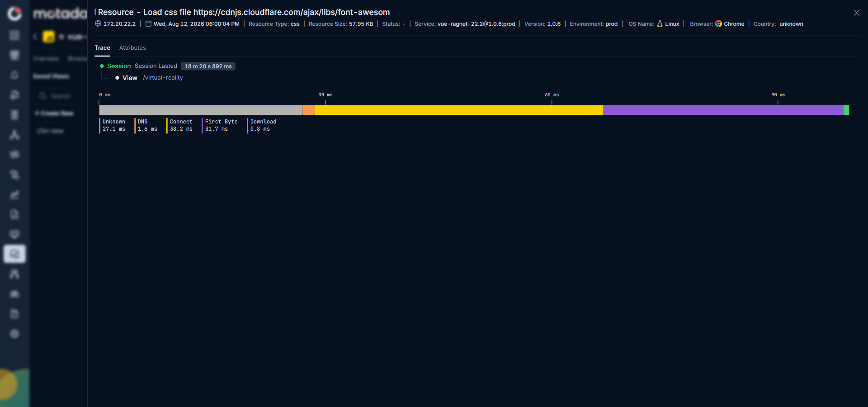Open the /virtual-reality view
Image resolution: width=868 pixels, height=407 pixels.
coord(163,78)
